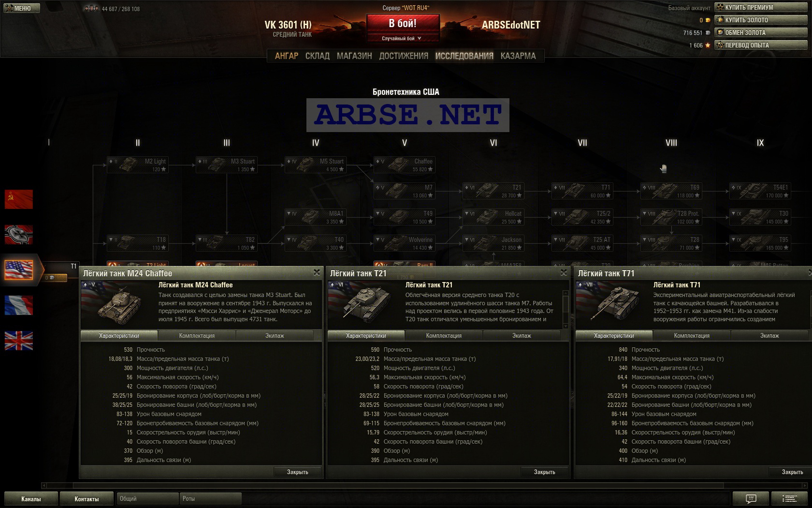812x508 pixels.
Task: Select the UK nation flag
Action: pyautogui.click(x=19, y=341)
